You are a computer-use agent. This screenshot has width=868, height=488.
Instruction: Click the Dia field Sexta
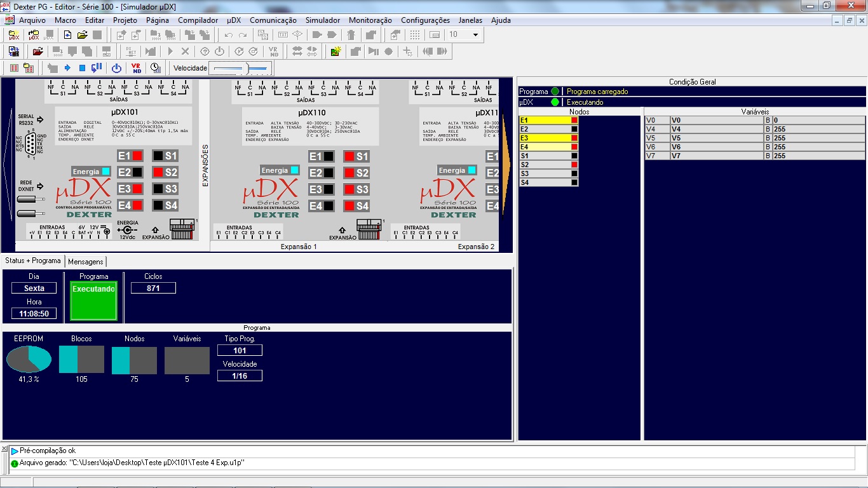34,288
